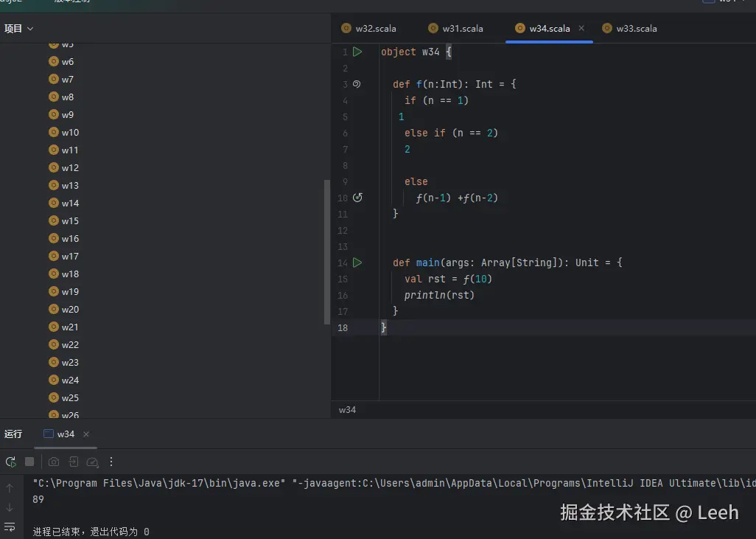Rerun the w34 application
The height and width of the screenshot is (539, 756).
(x=10, y=462)
